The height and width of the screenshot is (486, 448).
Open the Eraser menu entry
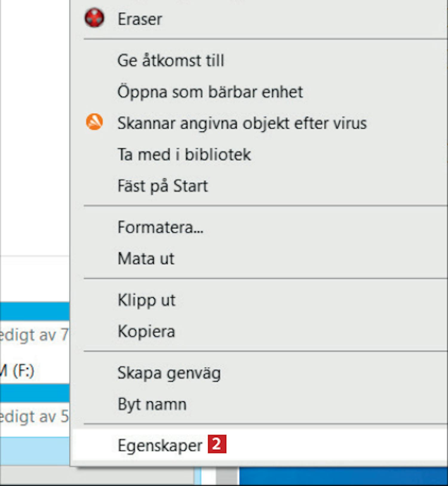click(140, 19)
